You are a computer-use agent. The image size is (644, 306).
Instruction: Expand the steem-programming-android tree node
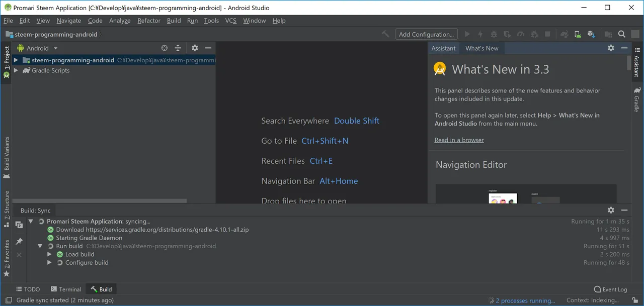click(16, 60)
